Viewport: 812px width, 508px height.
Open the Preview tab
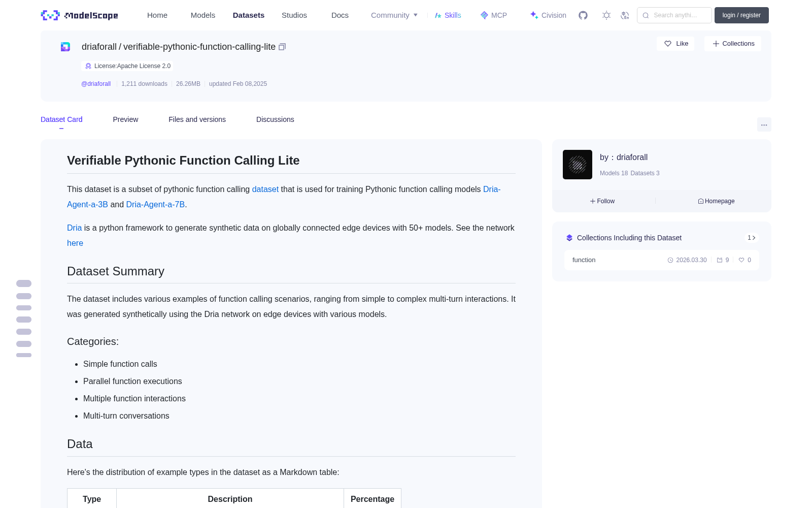125,119
